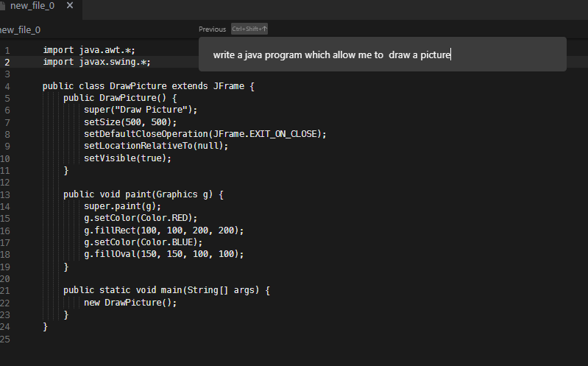
Task: Click line number 13 in the gutter
Action: pos(6,194)
